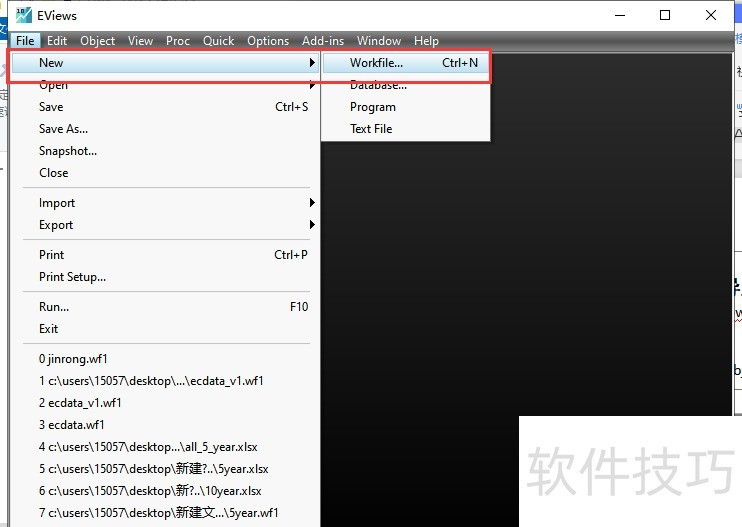
Task: Open the Quick menu
Action: click(219, 41)
